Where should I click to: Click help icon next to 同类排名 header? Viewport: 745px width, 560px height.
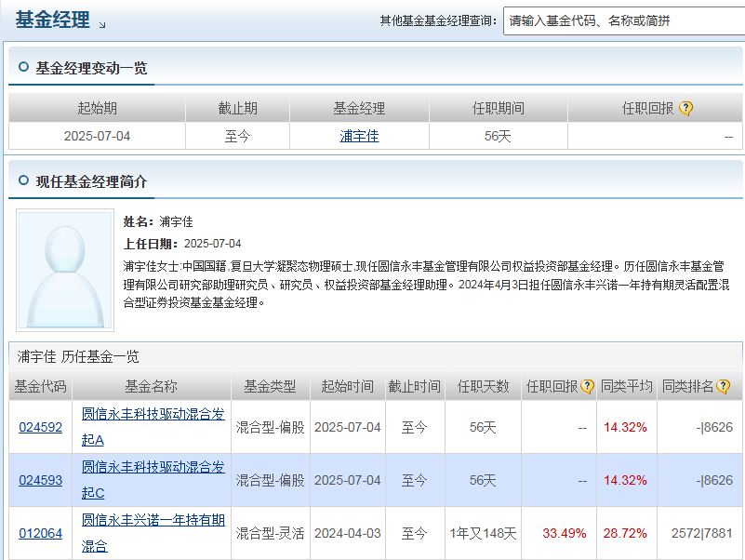coord(724,386)
